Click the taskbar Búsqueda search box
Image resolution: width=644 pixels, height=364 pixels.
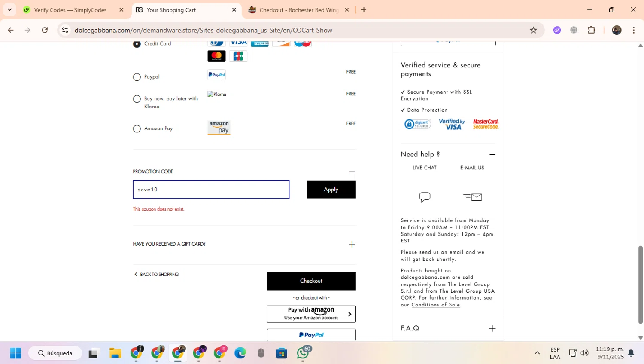55,353
